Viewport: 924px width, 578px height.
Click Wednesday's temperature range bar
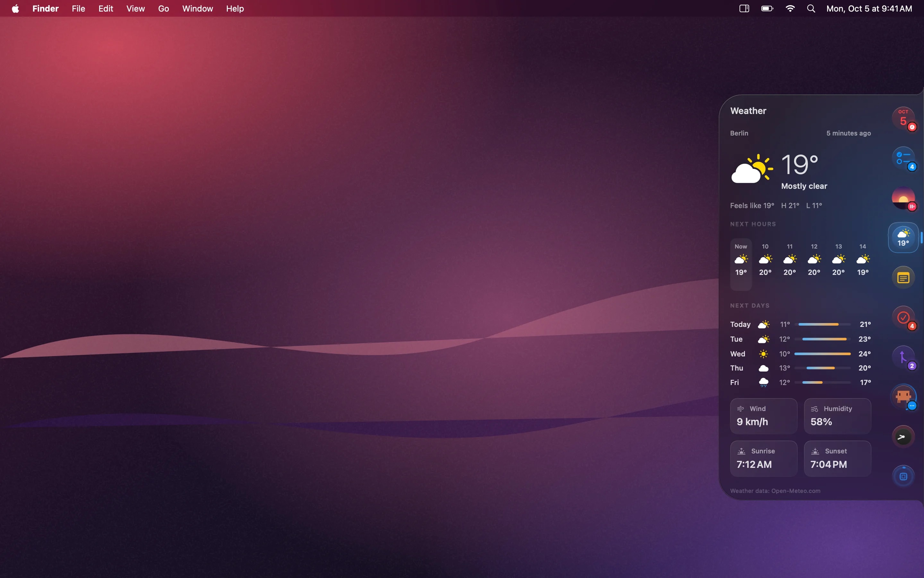[x=822, y=354]
